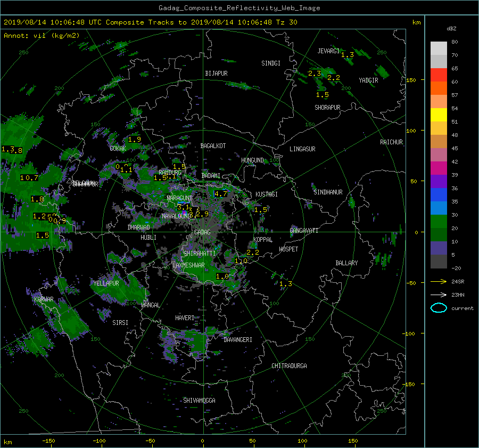Pick the light grey 70-80 dBZ color band
The image size is (479, 448).
pos(439,48)
